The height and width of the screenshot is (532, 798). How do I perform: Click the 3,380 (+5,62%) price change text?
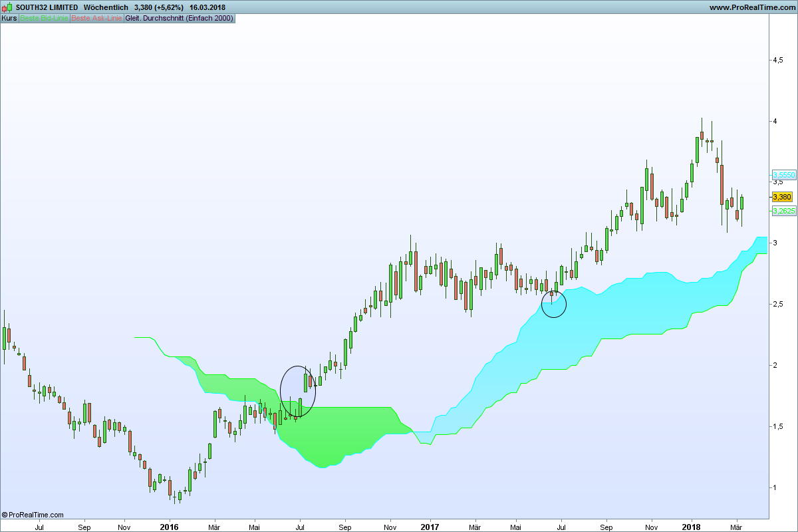click(x=160, y=7)
